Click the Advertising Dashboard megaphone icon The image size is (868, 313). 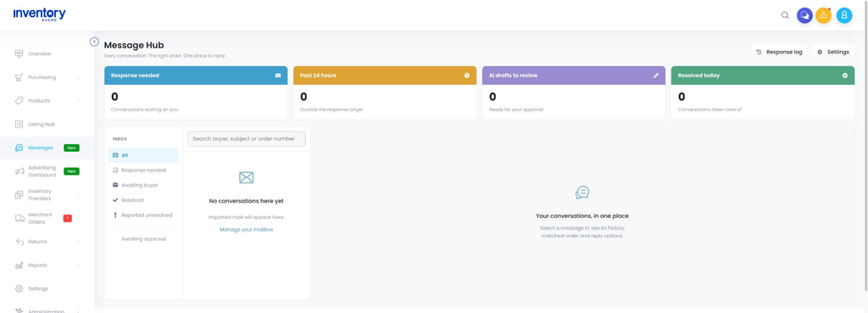point(19,171)
